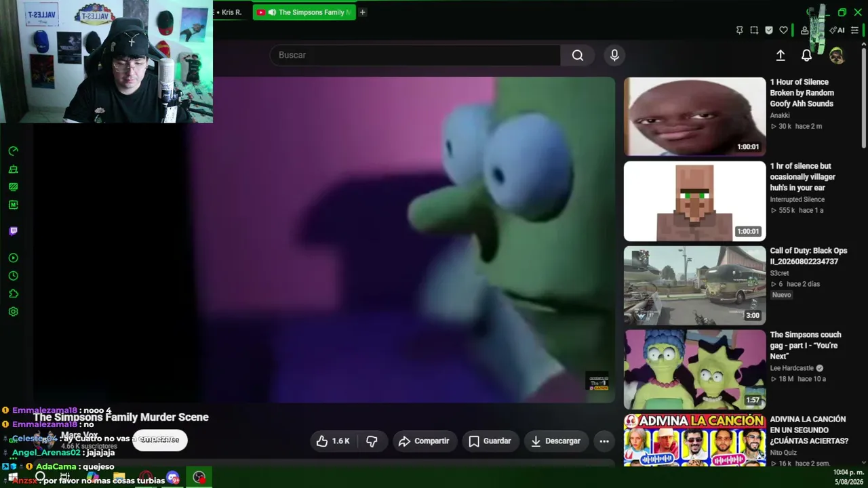Open the Anakki channel link
Screen dimensions: 868x488
(x=780, y=115)
